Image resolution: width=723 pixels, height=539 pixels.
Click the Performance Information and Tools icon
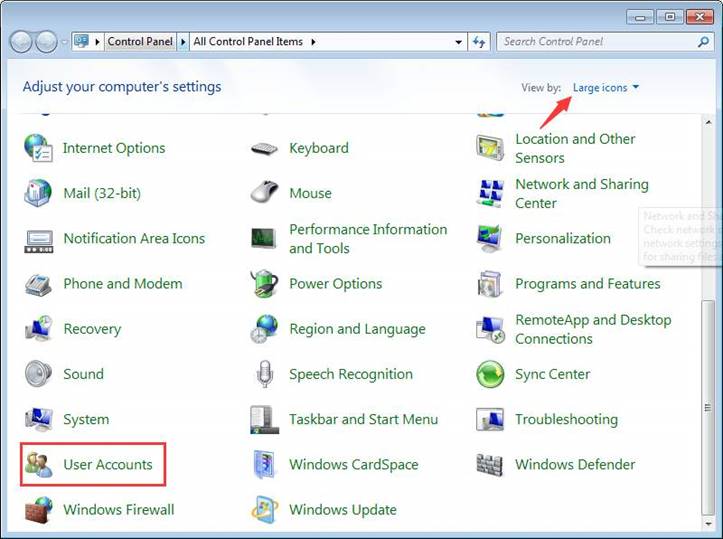click(x=264, y=238)
